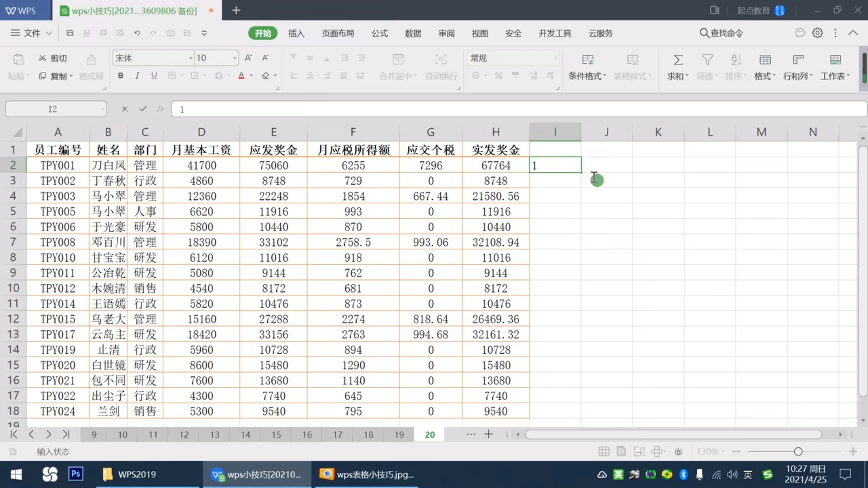Screen dimensions: 868x488
Task: Click the underline formatting icon
Action: point(154,75)
